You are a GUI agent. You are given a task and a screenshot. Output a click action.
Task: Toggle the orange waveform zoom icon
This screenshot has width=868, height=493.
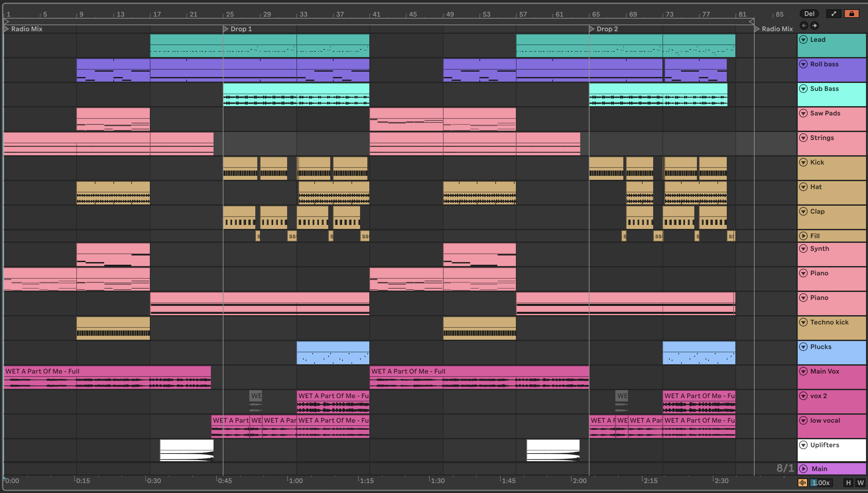coord(802,482)
